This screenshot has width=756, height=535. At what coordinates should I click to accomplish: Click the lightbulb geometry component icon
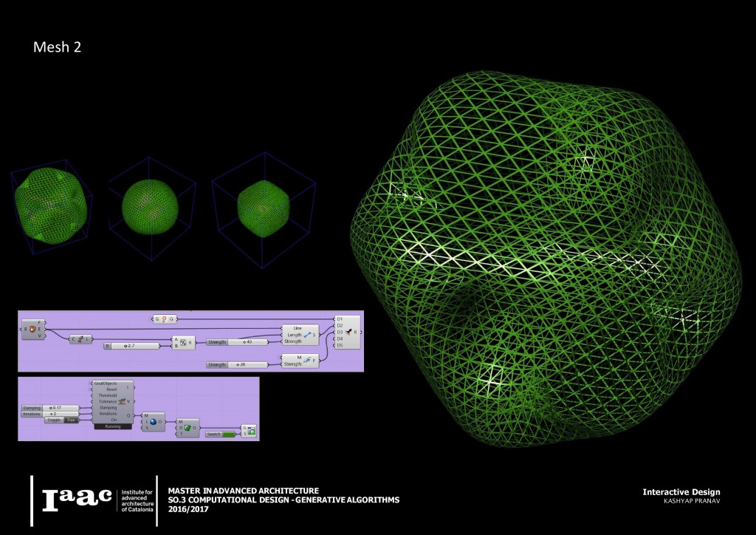click(x=165, y=318)
